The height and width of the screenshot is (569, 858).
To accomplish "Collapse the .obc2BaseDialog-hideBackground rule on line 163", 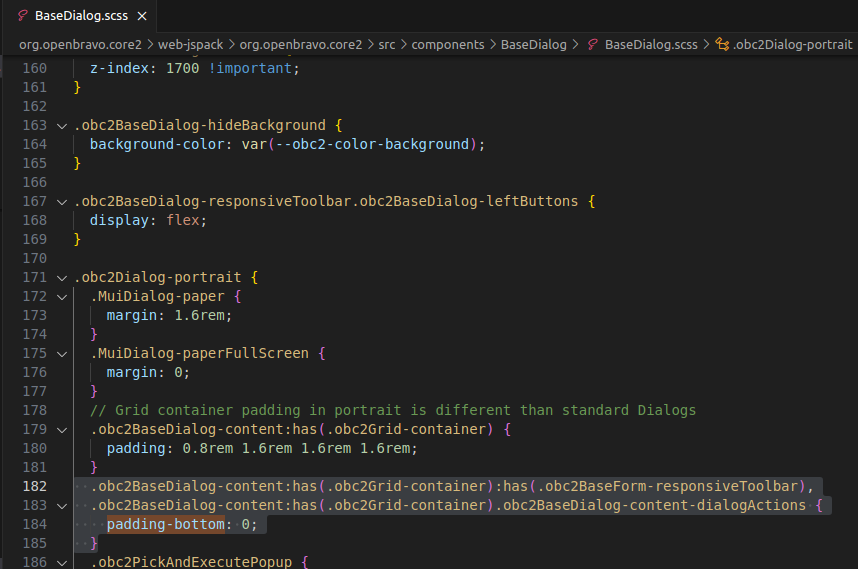I will tap(62, 126).
